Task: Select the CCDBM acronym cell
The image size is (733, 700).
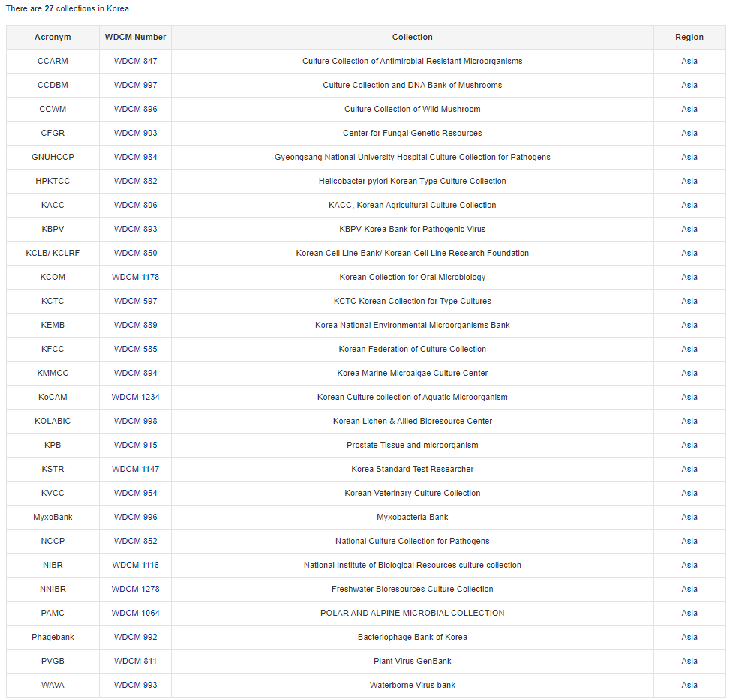Action: click(53, 85)
